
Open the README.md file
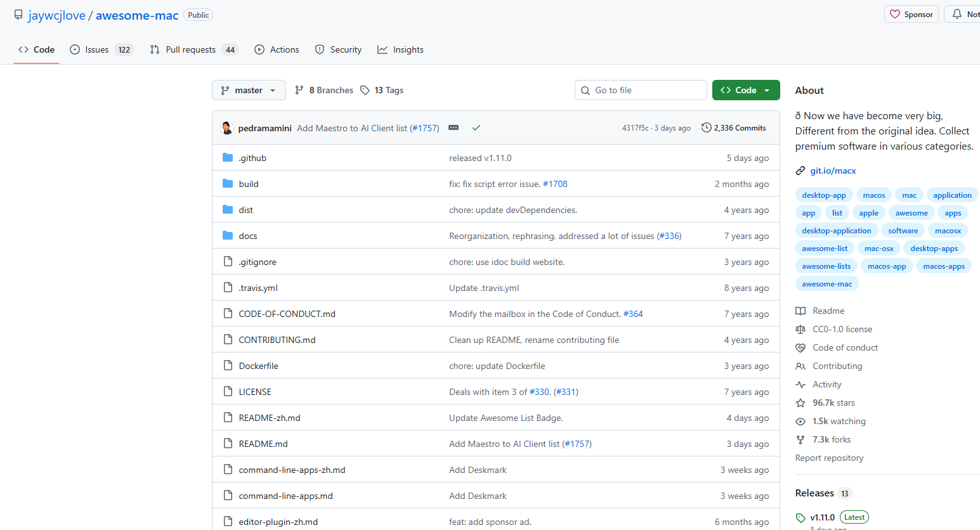[x=263, y=444]
